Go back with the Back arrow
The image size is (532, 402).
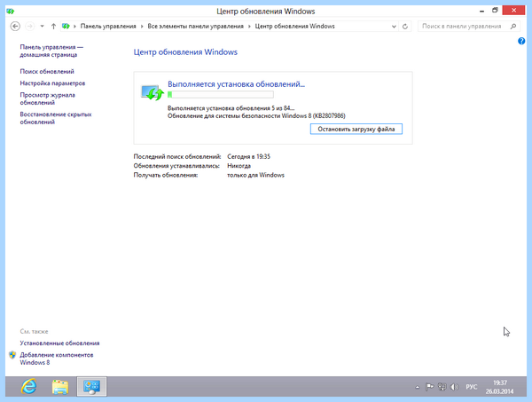(15, 26)
